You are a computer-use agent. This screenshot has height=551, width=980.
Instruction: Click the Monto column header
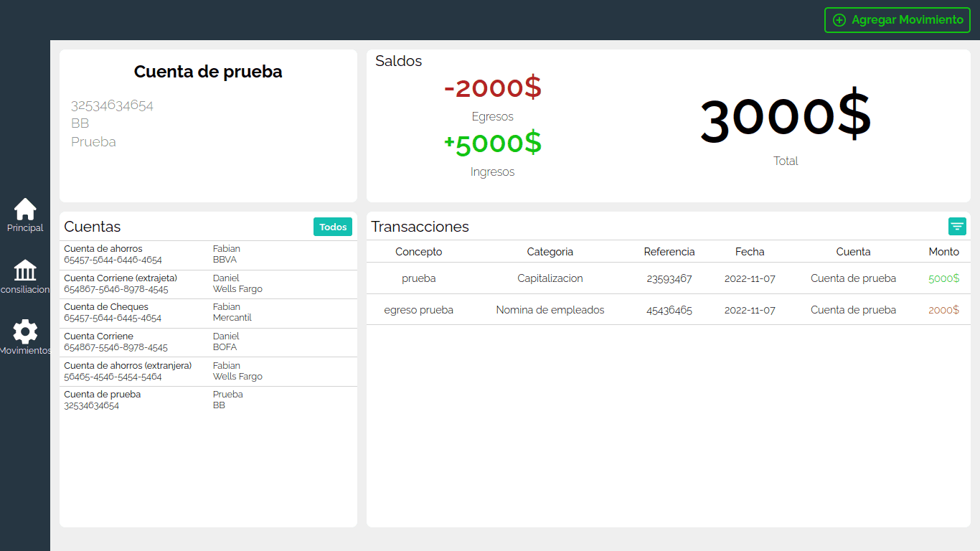[944, 252]
